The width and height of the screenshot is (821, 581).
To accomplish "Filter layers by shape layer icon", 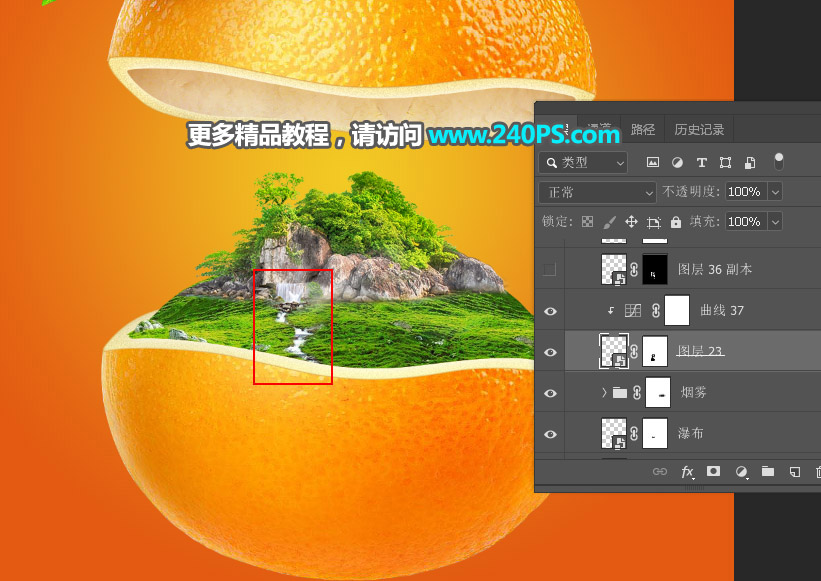I will coord(725,162).
